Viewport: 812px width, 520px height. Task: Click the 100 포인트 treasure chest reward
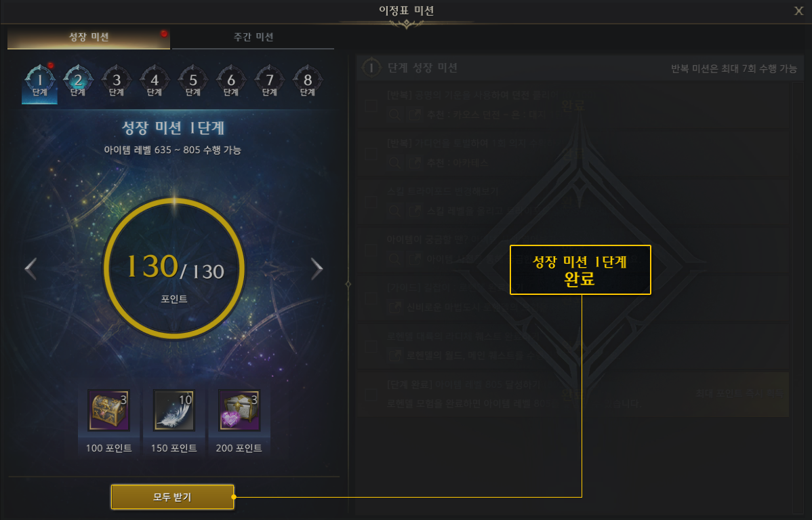coord(108,410)
